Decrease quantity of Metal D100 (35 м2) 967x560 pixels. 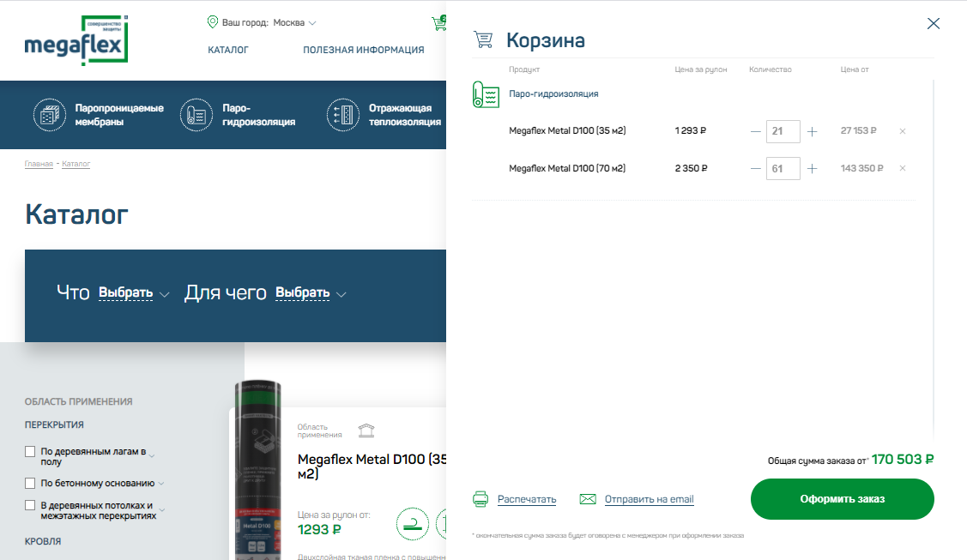coord(755,131)
